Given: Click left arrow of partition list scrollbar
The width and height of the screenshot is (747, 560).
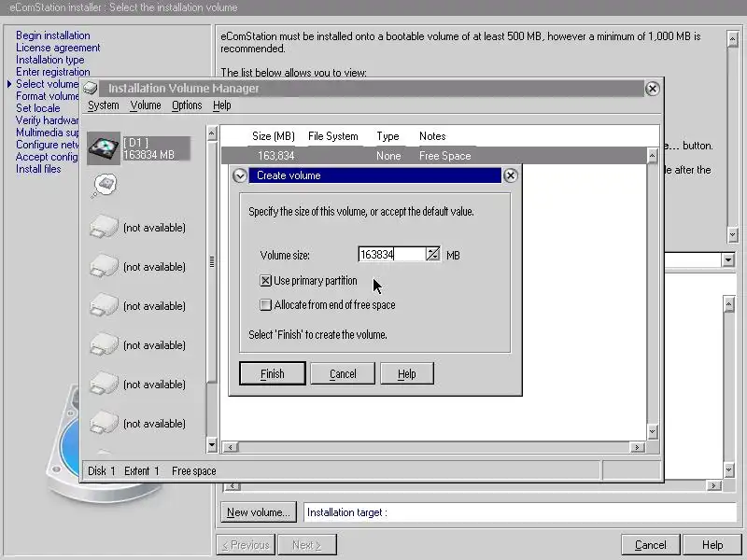Looking at the screenshot, I should point(231,447).
